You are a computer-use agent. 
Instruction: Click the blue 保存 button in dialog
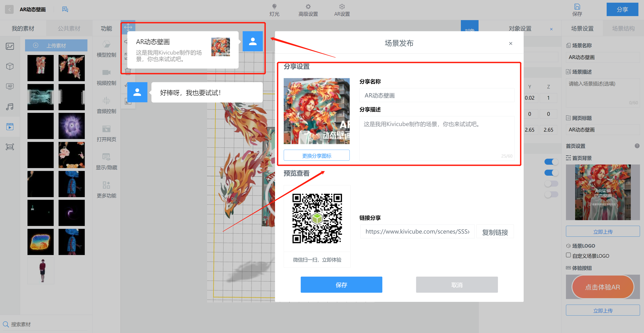coord(341,285)
